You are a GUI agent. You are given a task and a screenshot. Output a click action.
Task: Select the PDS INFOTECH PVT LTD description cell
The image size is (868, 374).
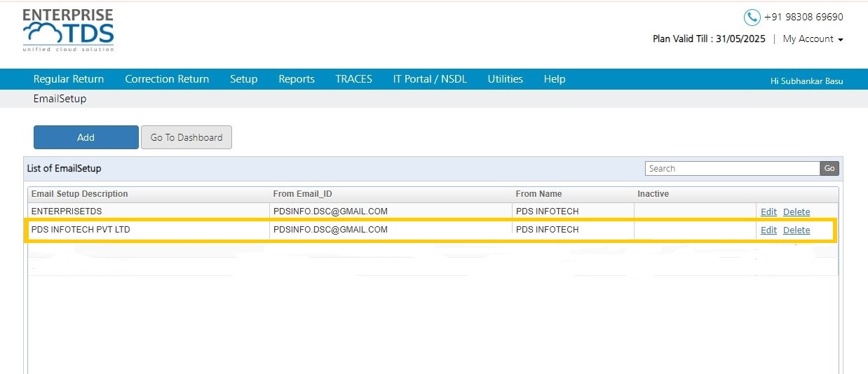(x=149, y=230)
